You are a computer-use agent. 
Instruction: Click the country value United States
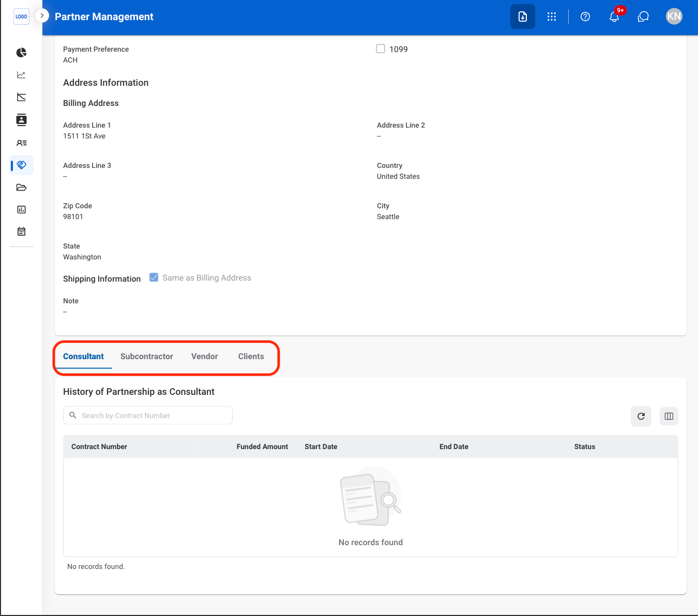398,176
